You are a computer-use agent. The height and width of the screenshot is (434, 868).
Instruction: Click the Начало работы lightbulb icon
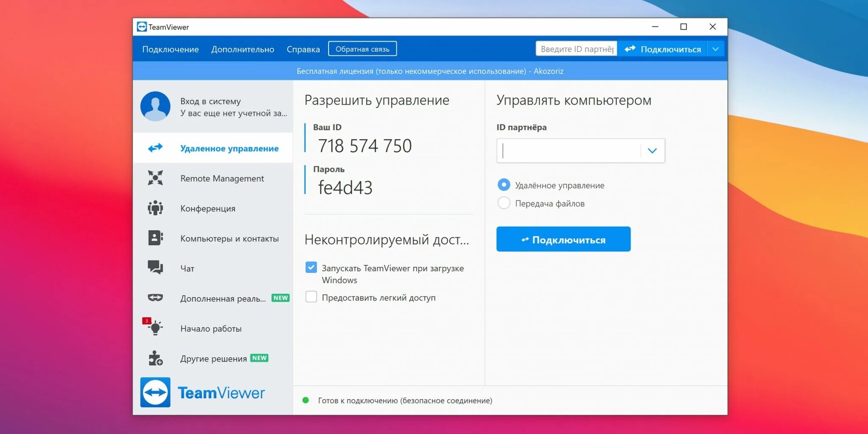[x=156, y=328]
